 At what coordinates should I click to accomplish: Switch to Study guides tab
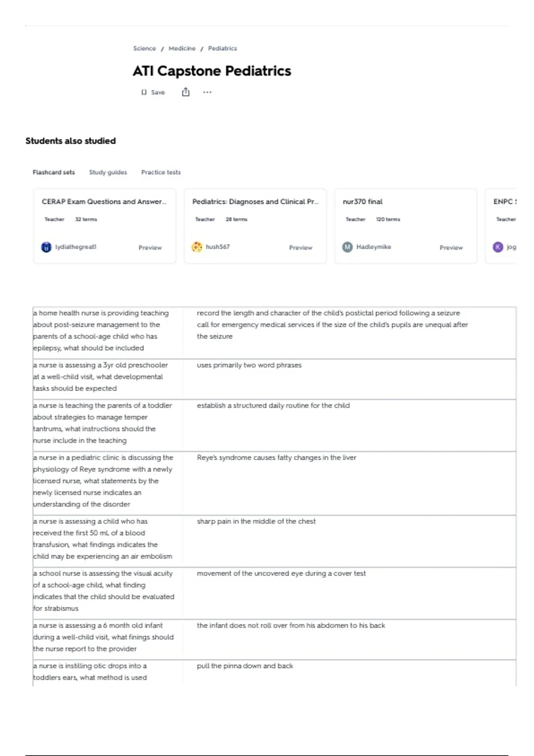pos(108,172)
